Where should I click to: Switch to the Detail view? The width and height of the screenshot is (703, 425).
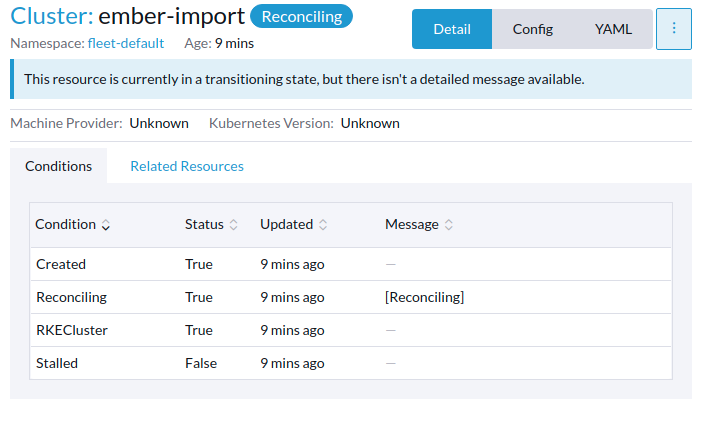[452, 29]
